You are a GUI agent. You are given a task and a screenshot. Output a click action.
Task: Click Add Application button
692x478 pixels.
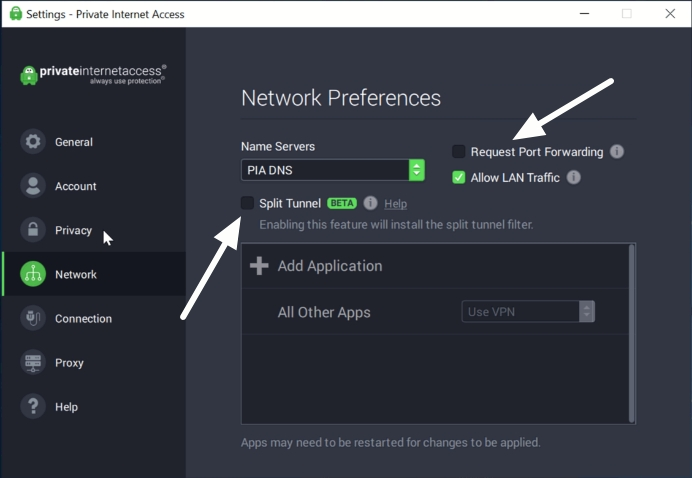coord(316,266)
